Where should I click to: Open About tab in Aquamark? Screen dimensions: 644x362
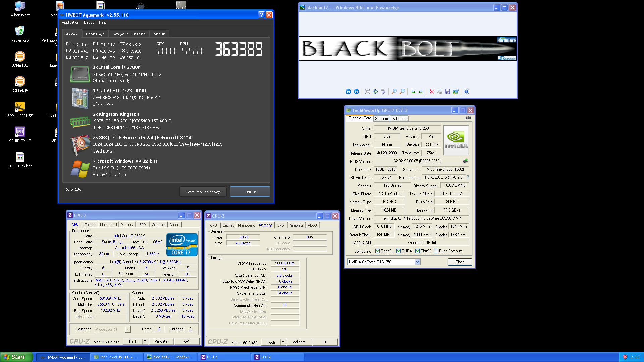[x=159, y=34]
